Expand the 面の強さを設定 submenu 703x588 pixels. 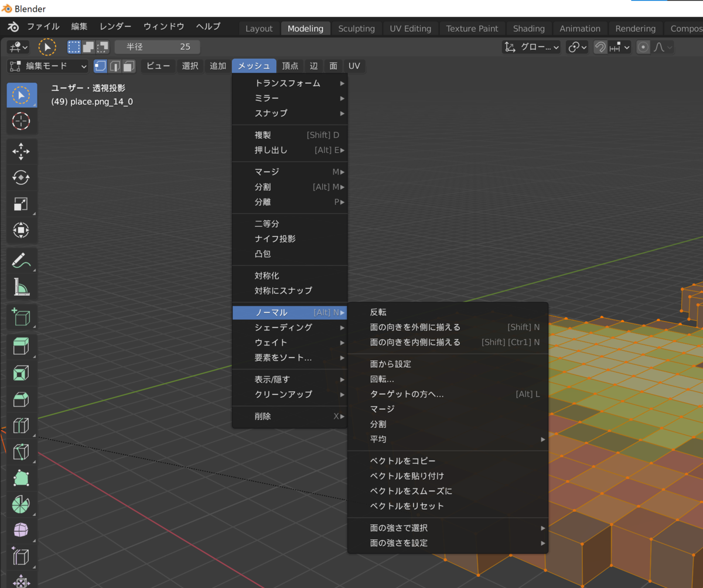click(x=448, y=543)
